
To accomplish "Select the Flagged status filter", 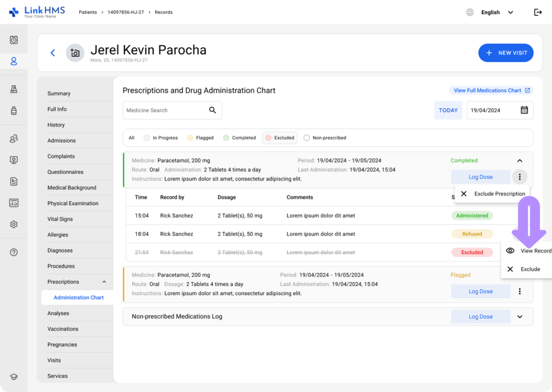I will pos(200,138).
